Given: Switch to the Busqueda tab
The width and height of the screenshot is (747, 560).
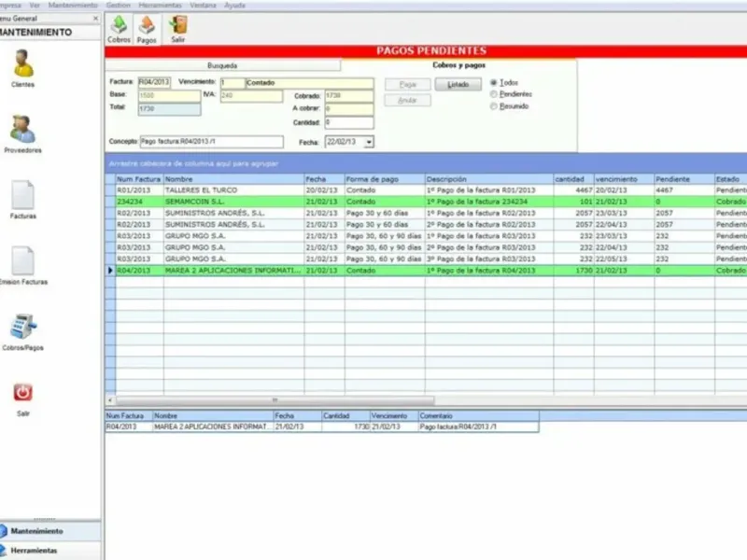Looking at the screenshot, I should click(x=222, y=65).
